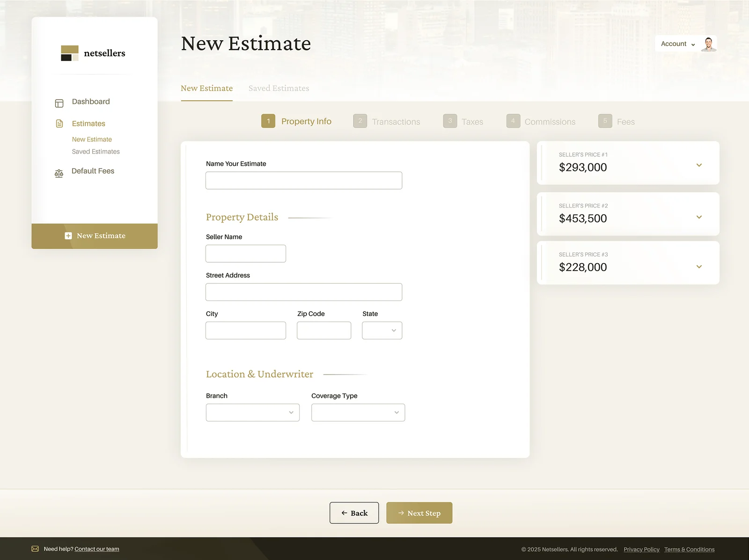Follow the Contact our team link

(x=97, y=549)
